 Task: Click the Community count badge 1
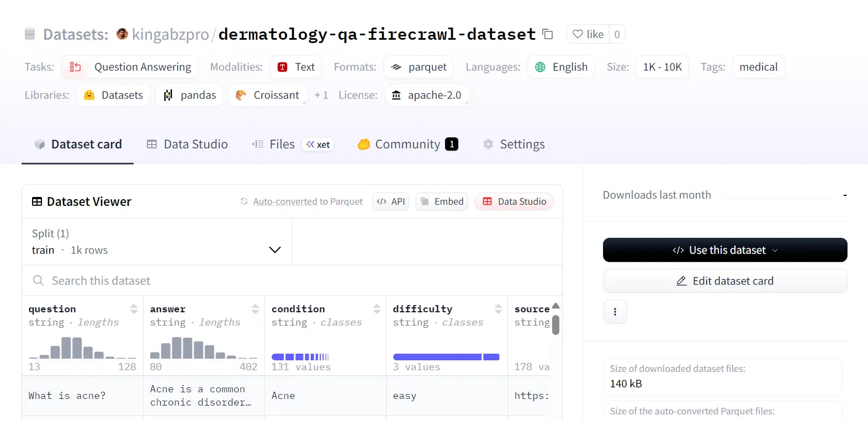[x=452, y=144]
